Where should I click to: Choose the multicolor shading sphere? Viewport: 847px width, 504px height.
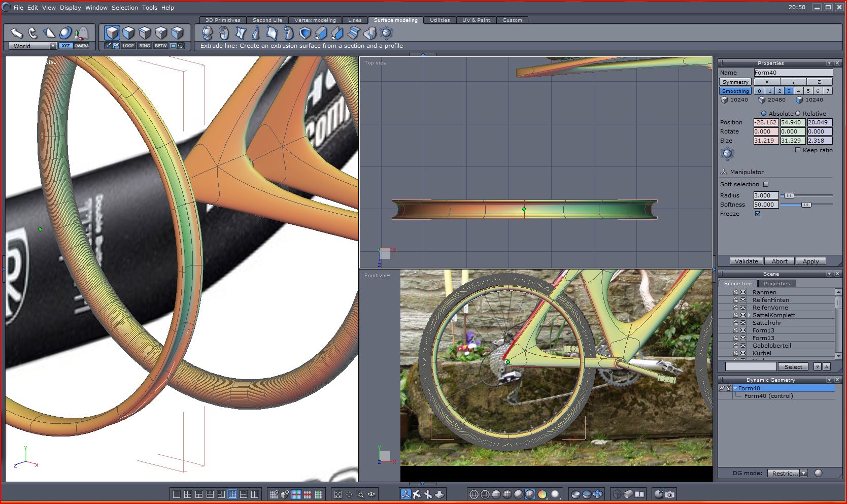click(541, 494)
